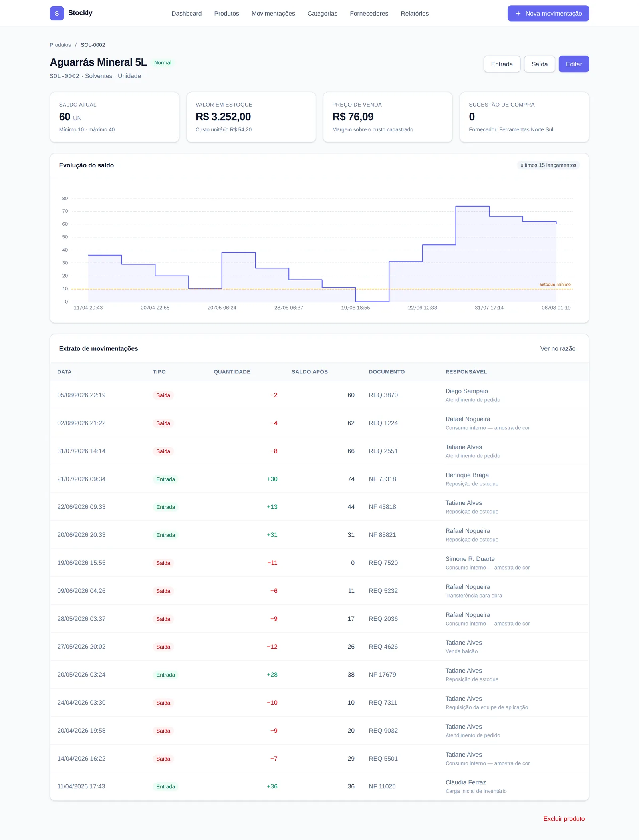Click the Nova movimentação button

point(548,14)
